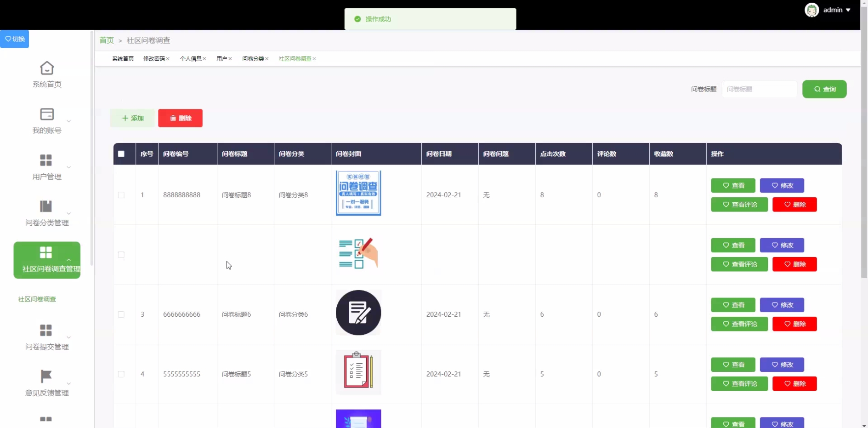
Task: Check the row checkbox for 问卷标题8
Action: 121,195
